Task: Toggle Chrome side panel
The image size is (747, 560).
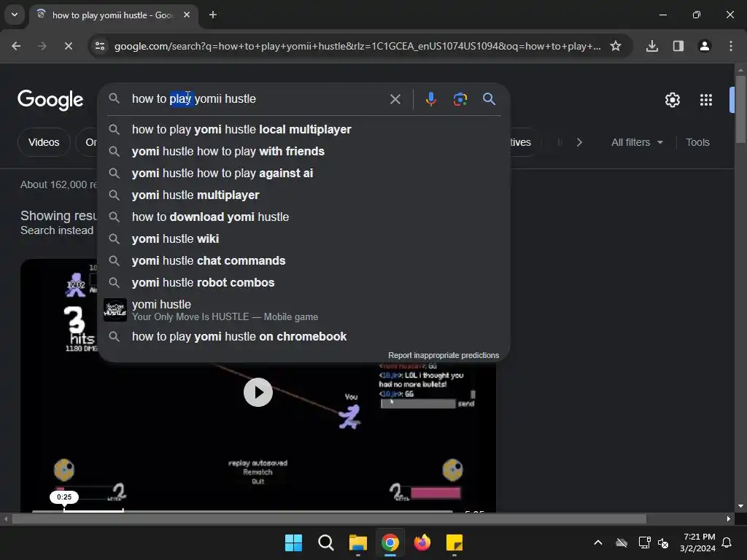Action: click(x=678, y=46)
